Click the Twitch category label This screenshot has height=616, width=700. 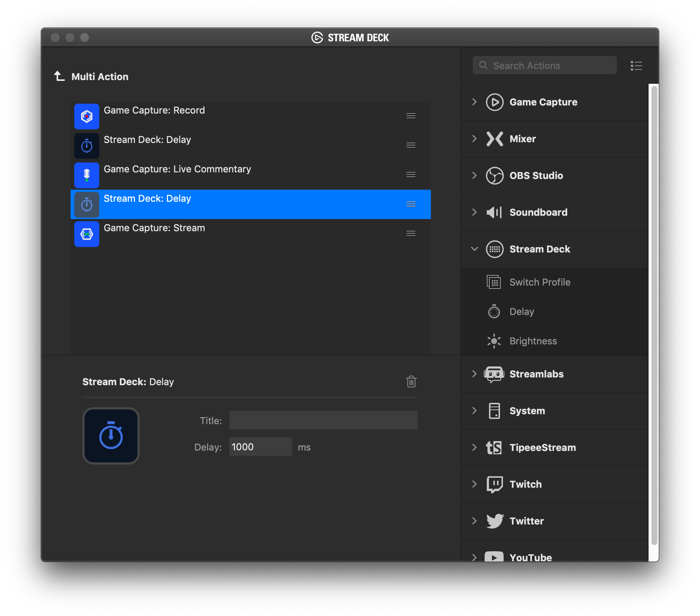[x=526, y=484]
